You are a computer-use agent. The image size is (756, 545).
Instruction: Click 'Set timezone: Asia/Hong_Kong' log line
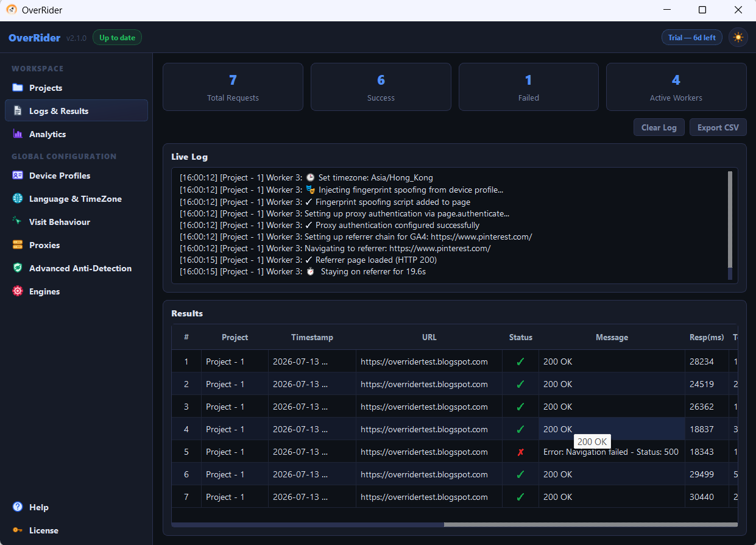(x=306, y=178)
